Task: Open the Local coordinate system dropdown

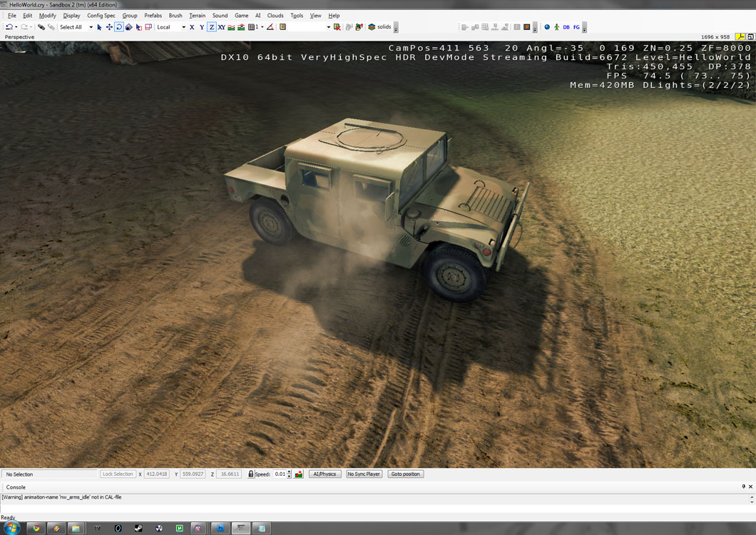Action: (x=183, y=27)
